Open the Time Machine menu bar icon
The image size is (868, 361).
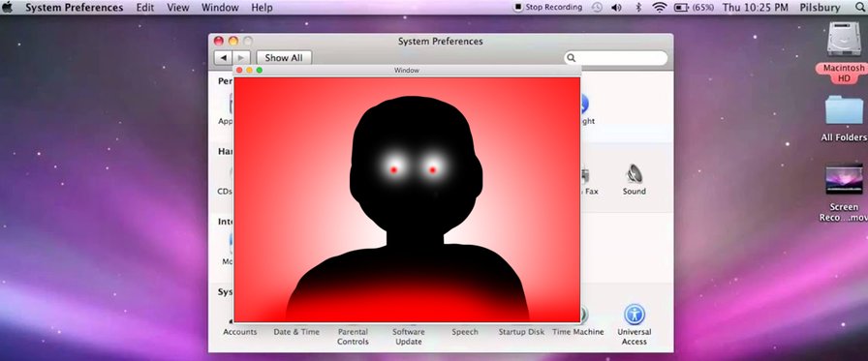597,7
